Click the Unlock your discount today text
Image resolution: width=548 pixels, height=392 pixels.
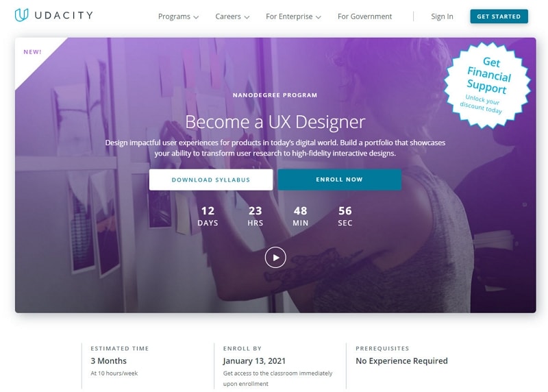pos(482,104)
